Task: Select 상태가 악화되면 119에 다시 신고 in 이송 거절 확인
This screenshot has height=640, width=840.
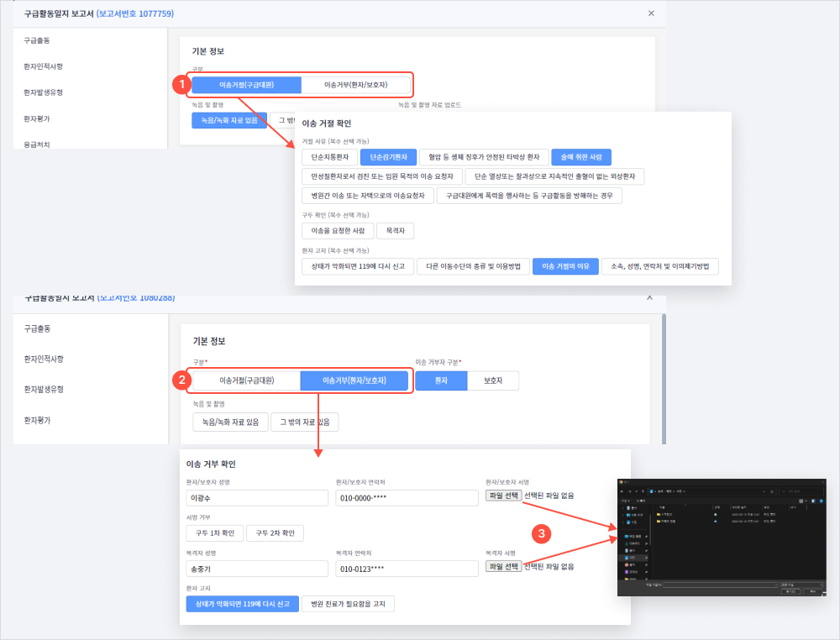Action: point(358,266)
